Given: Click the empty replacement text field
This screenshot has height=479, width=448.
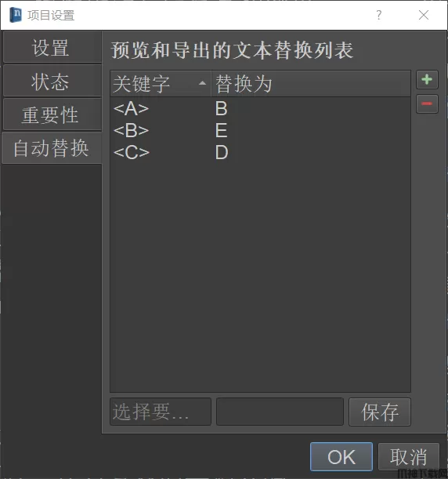Looking at the screenshot, I should click(280, 412).
